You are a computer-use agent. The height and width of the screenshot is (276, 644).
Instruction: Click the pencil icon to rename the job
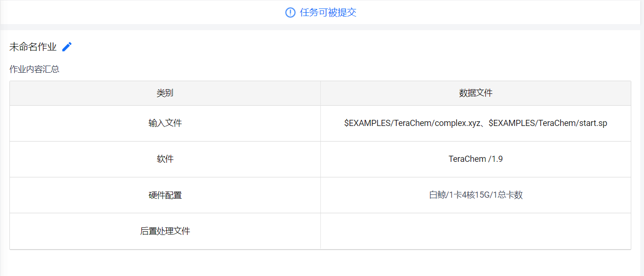click(67, 47)
